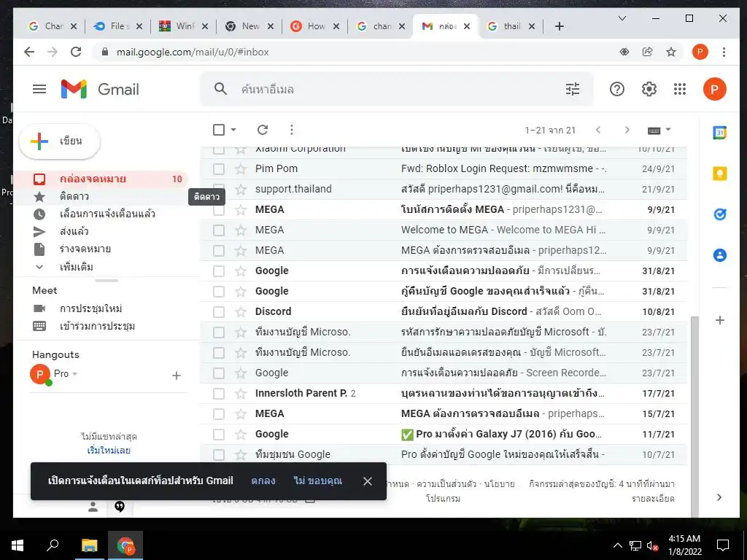Star the Discord email
Viewport: 747px width, 560px height.
[241, 311]
